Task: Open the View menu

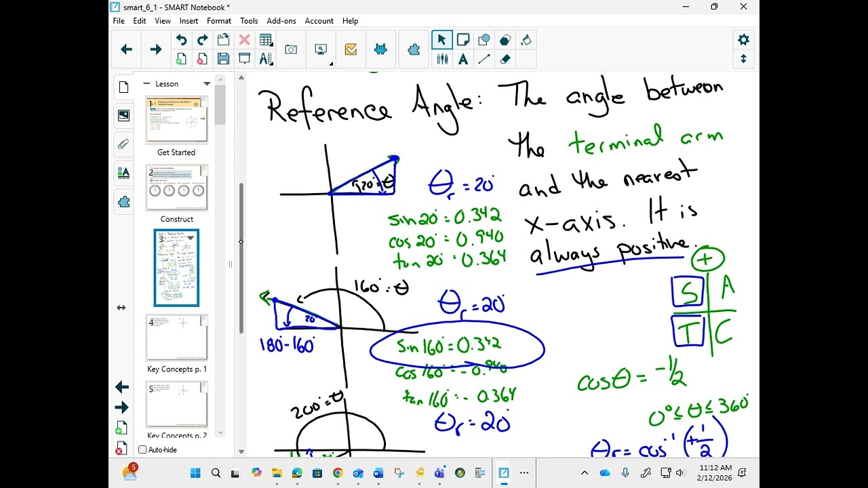Action: click(163, 21)
